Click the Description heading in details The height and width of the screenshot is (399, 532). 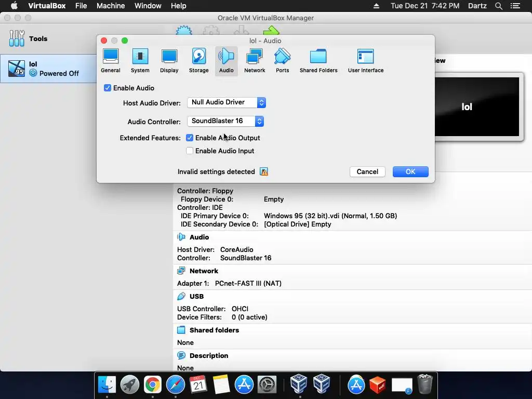[209, 355]
